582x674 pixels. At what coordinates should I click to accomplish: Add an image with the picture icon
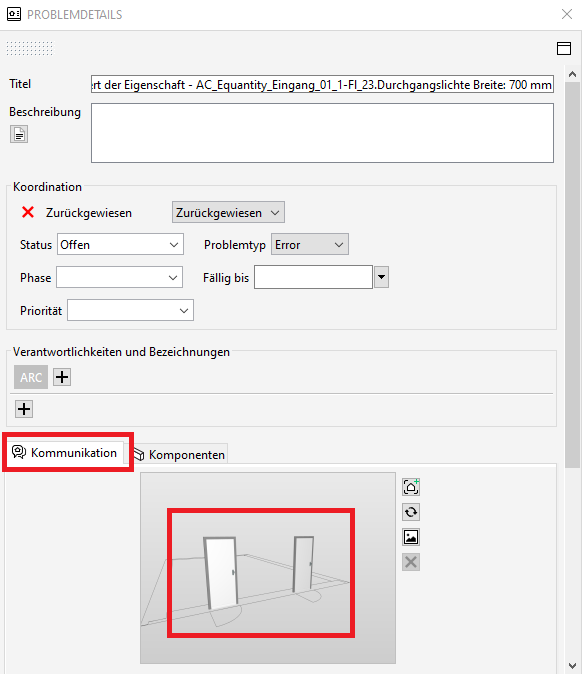[411, 537]
